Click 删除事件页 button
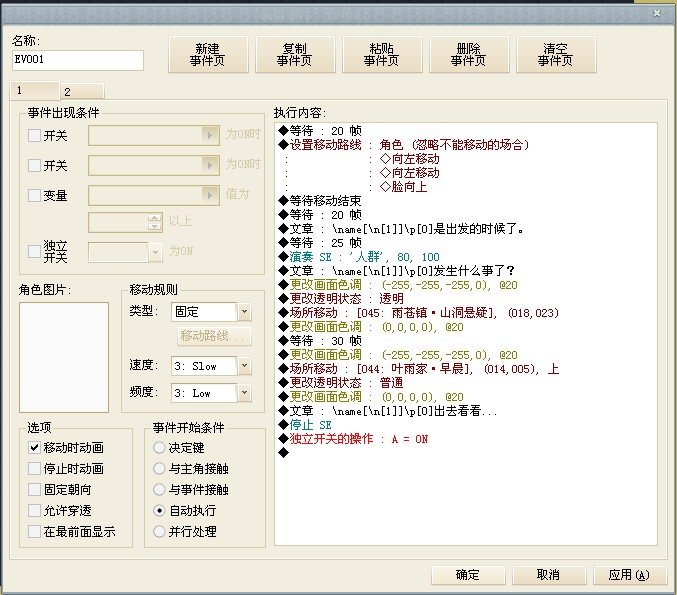This screenshot has width=677, height=595. tap(469, 54)
